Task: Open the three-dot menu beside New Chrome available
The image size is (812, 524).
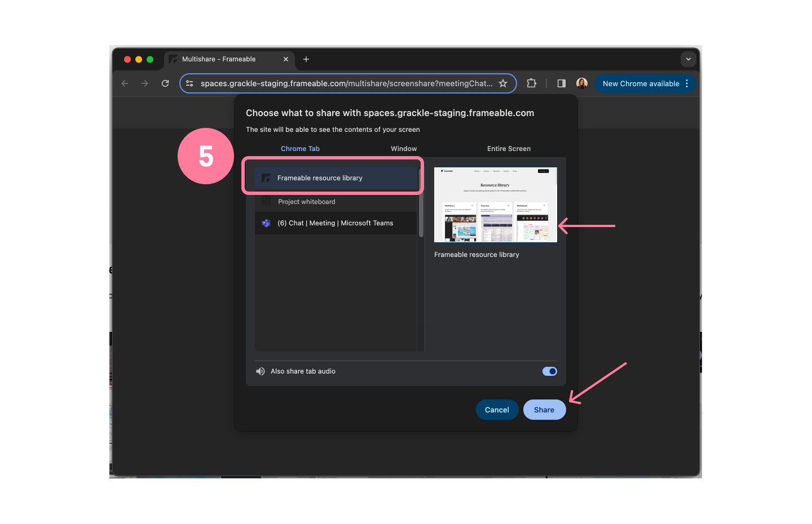Action: click(x=687, y=83)
